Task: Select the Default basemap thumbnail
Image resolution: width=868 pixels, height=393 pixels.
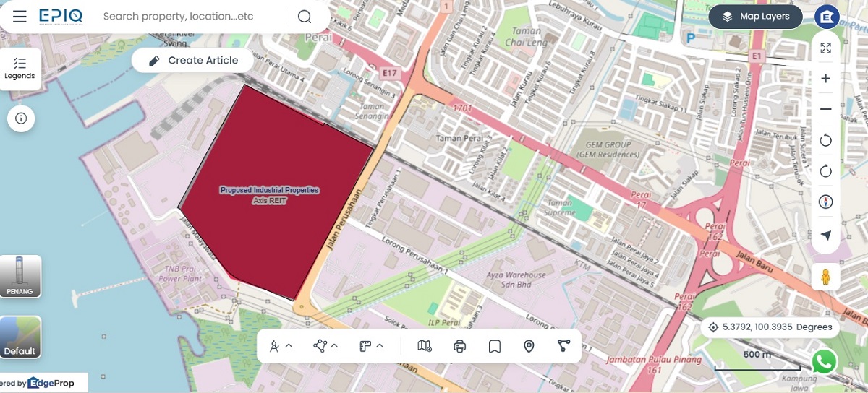Action: [20, 337]
